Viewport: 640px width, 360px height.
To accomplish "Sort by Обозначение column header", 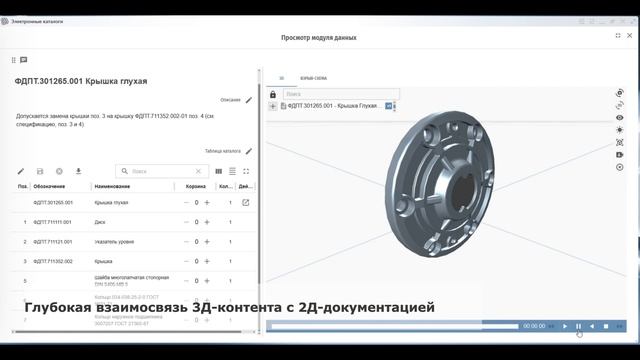I will click(x=49, y=187).
